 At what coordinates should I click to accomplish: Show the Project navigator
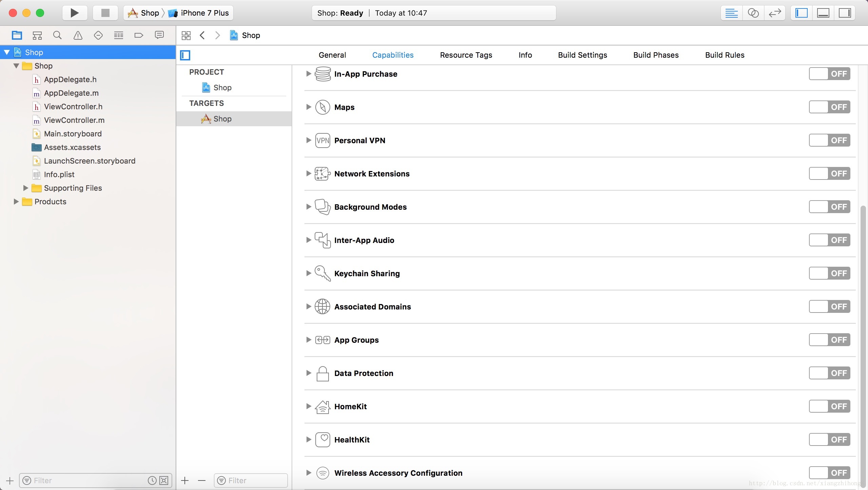coord(17,35)
